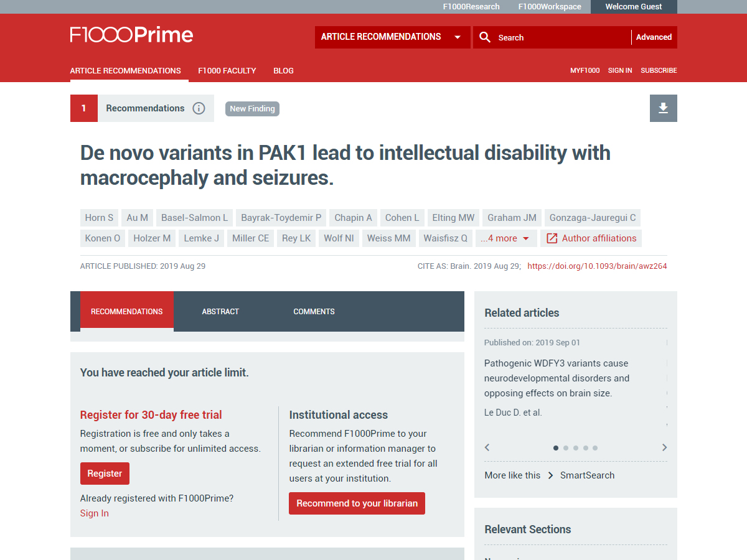Select the last carousel dot
Viewport: 747px width, 560px height.
coord(595,448)
